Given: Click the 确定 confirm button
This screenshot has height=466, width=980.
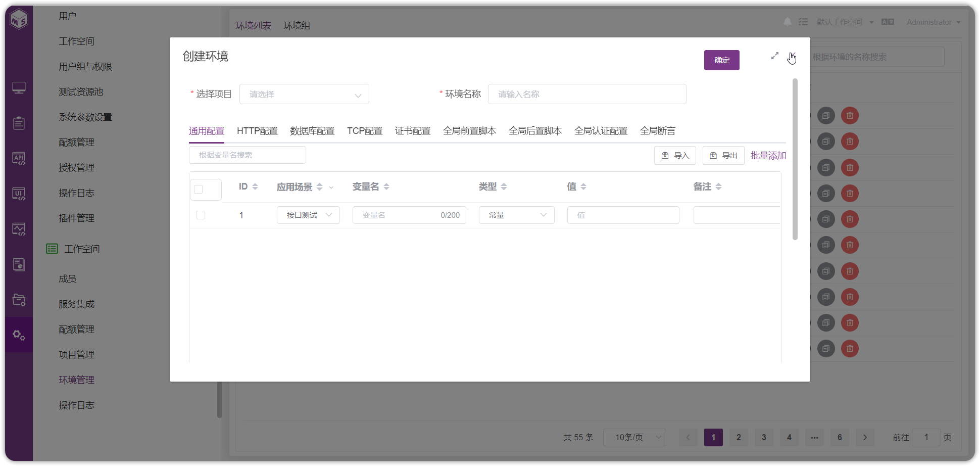Looking at the screenshot, I should [x=722, y=60].
